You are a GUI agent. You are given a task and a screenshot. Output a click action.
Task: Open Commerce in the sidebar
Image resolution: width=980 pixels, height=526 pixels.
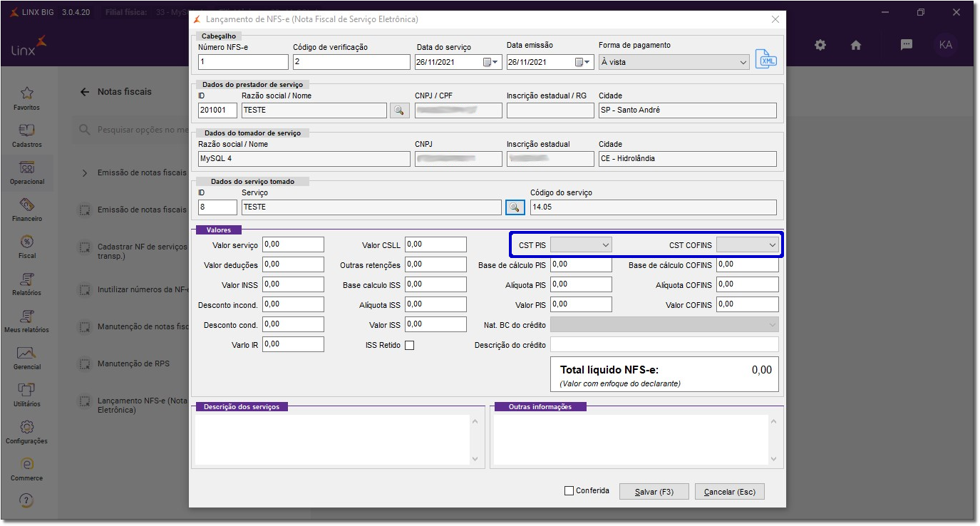27,469
